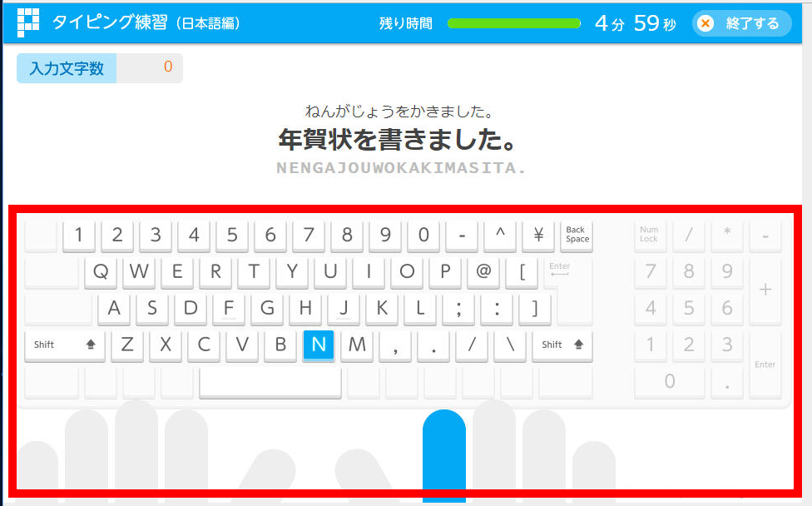Click the J key on virtual keyboard

click(344, 309)
